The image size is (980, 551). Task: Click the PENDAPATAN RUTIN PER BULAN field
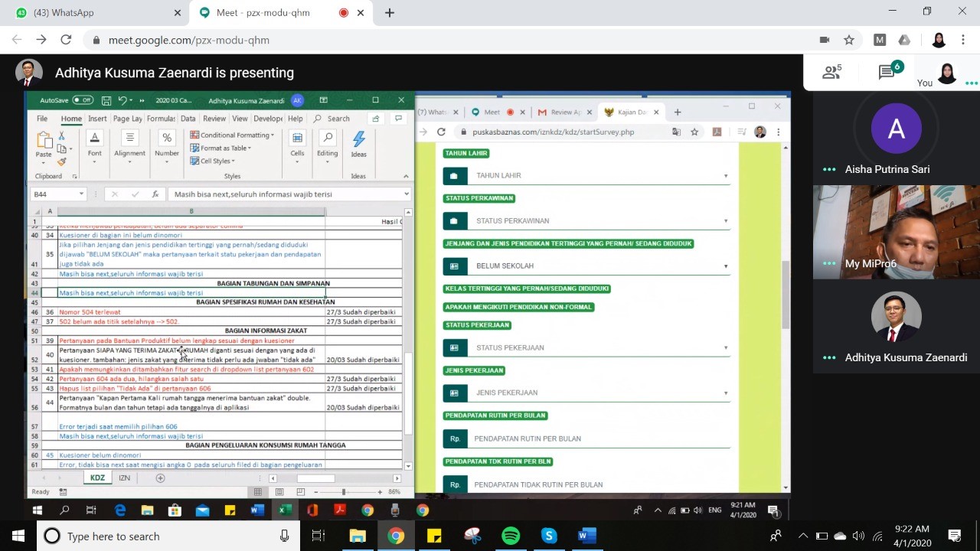tap(597, 439)
